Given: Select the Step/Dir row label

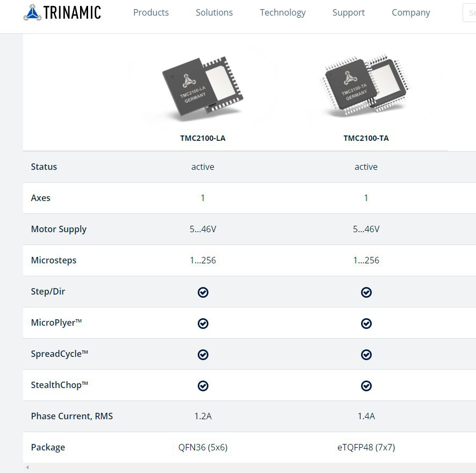Looking at the screenshot, I should (x=48, y=292).
